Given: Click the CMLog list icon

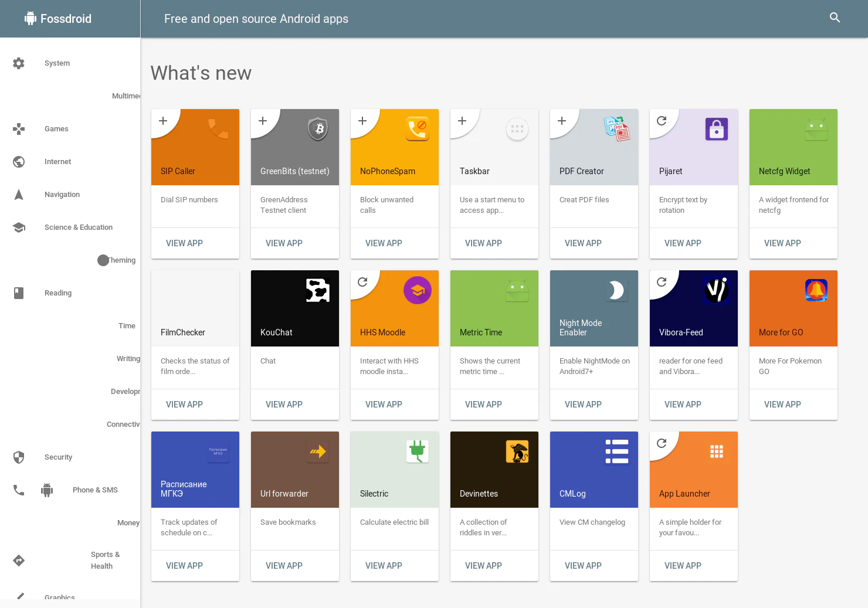Looking at the screenshot, I should [x=617, y=451].
